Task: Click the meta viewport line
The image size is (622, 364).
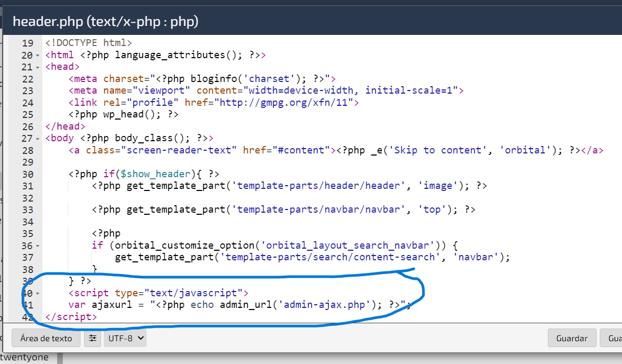Action: [x=266, y=90]
